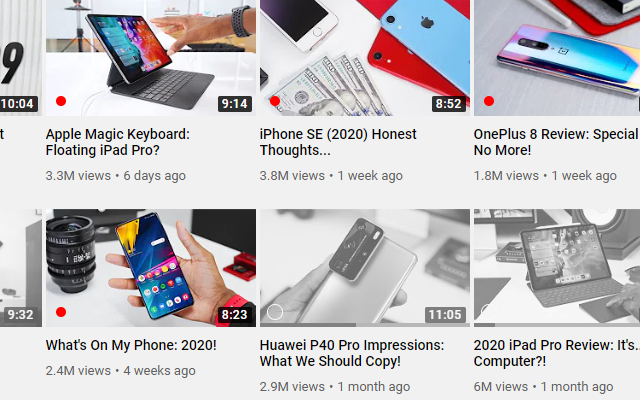640x400 pixels.
Task: Click red dot on What's On My Phone thumbnail
Action: pyautogui.click(x=61, y=312)
